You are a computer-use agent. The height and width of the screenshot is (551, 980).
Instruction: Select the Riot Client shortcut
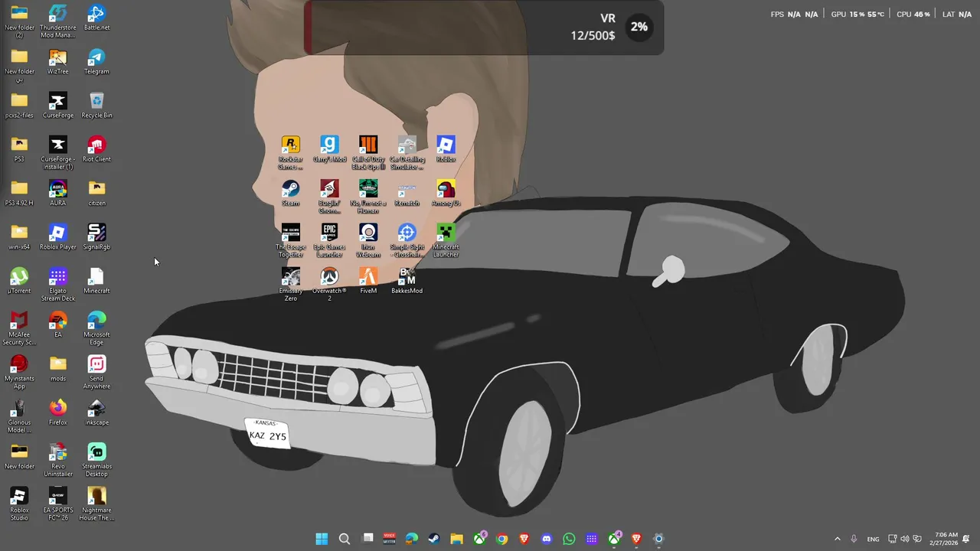coord(96,149)
